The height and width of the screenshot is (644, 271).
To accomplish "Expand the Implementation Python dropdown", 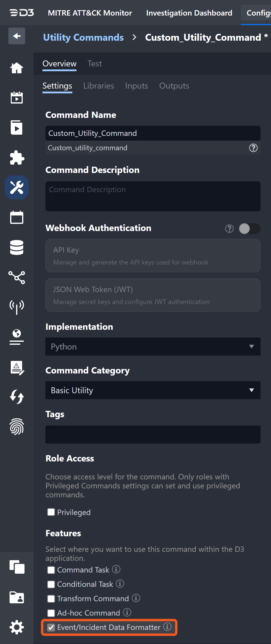I will [153, 347].
